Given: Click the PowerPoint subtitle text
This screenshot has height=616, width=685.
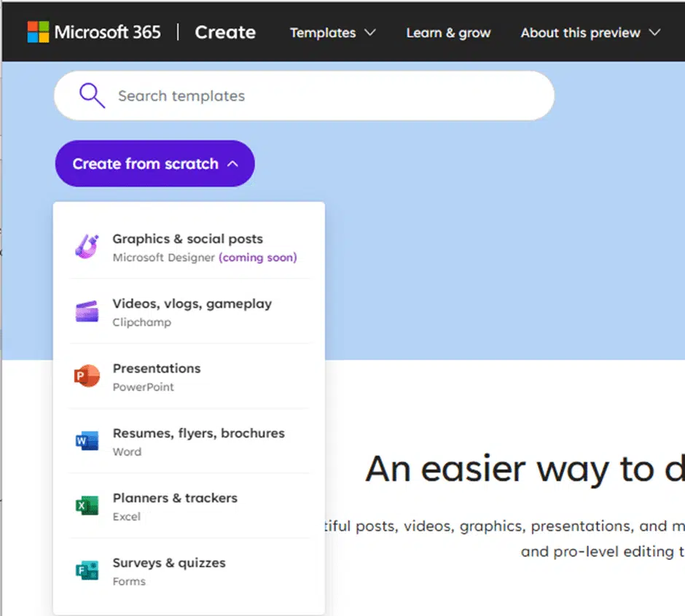Looking at the screenshot, I should tap(144, 386).
